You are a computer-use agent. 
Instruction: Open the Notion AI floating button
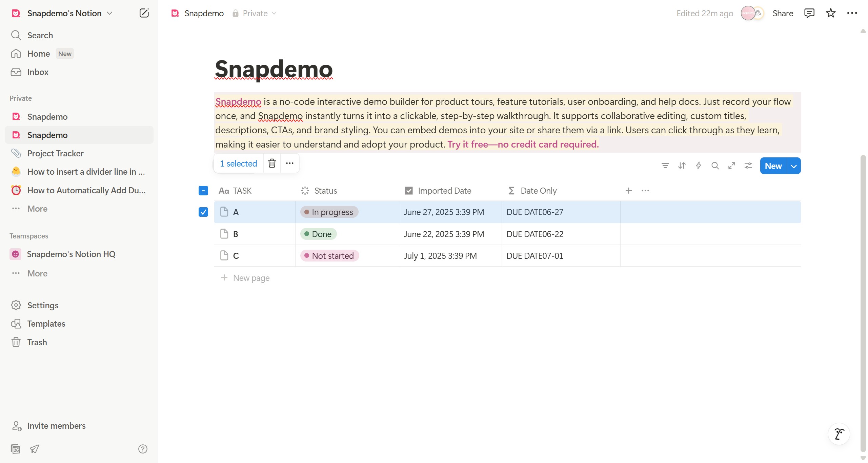tap(839, 434)
